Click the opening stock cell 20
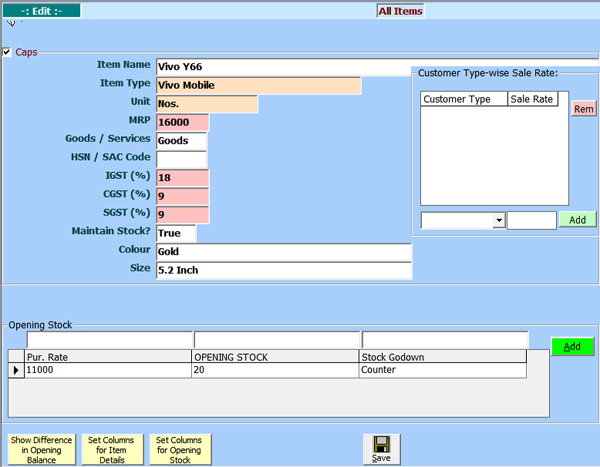This screenshot has height=467, width=600. coord(275,370)
